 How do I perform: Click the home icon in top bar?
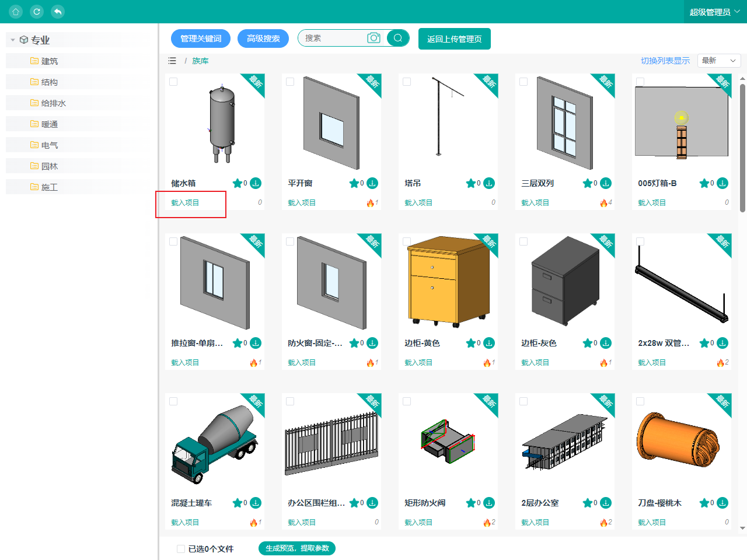point(16,12)
